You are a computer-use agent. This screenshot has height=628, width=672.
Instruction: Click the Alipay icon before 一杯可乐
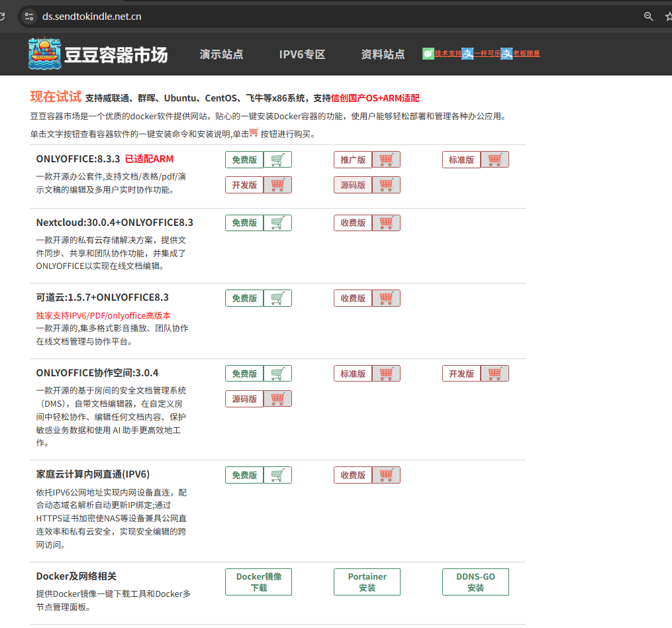coord(467,54)
